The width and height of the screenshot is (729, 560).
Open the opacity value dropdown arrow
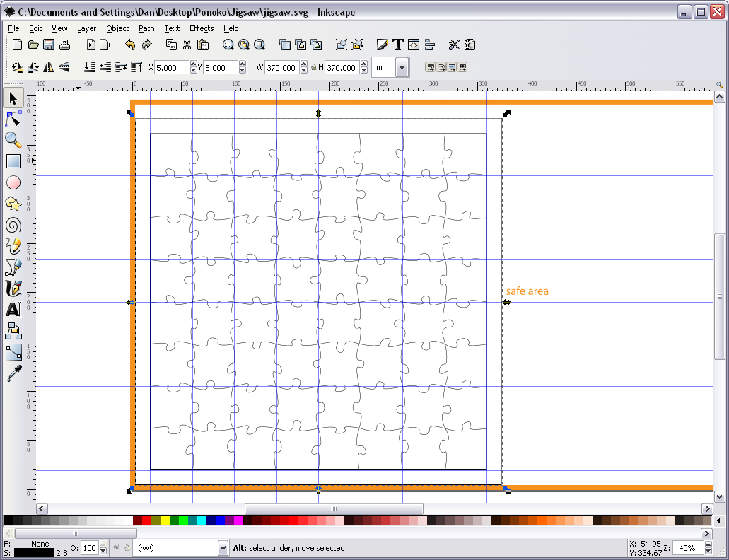103,551
